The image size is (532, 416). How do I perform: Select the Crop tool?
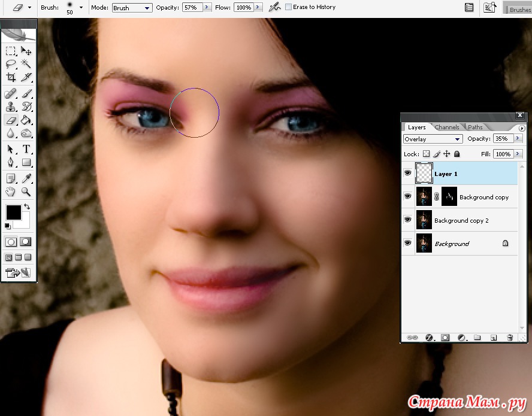coord(11,77)
